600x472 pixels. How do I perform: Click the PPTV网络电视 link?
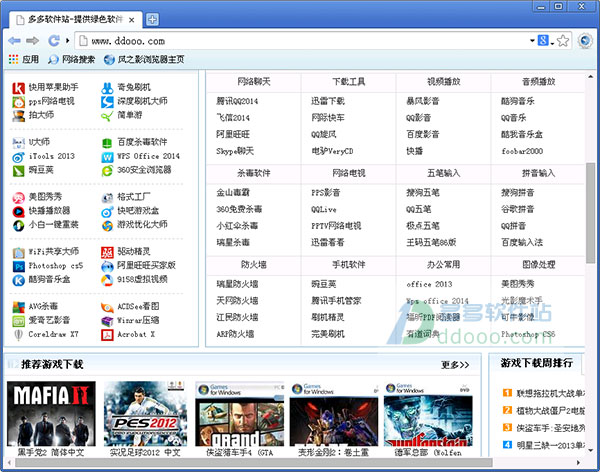pos(336,226)
